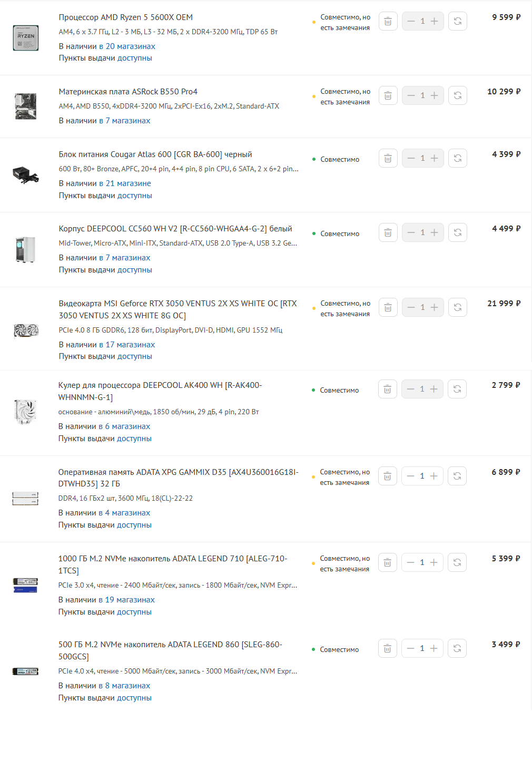Viewport: 532px width, 779px height.
Task: View the compatibility note for ADATA XPG memory
Action: point(344,478)
